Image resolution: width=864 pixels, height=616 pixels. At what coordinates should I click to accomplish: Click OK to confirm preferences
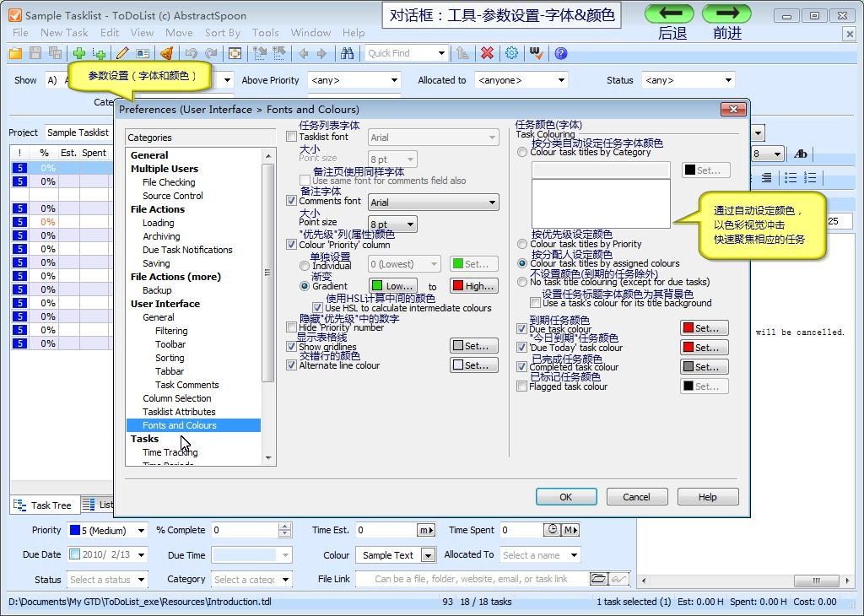pos(565,497)
